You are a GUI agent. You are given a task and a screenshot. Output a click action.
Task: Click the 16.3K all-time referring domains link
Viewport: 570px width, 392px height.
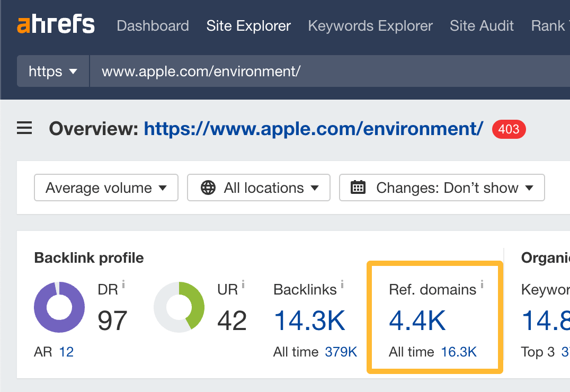click(x=459, y=352)
